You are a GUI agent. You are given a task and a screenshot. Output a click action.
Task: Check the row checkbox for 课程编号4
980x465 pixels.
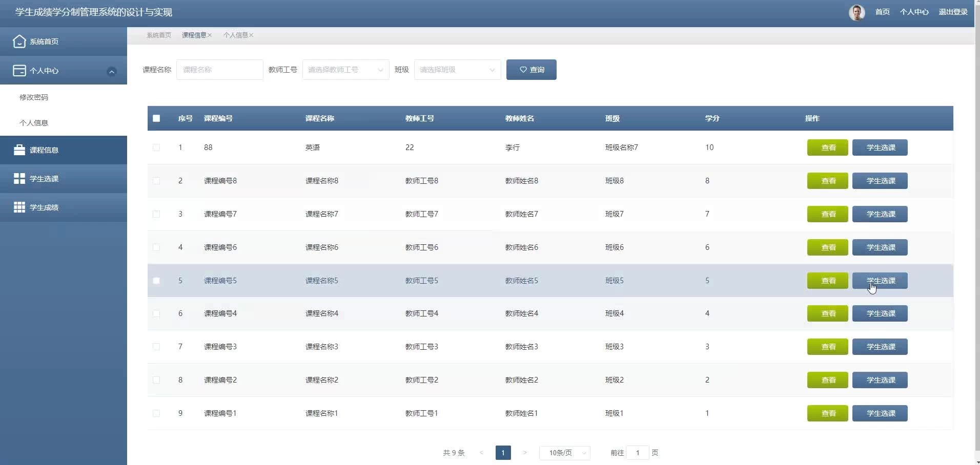point(156,313)
